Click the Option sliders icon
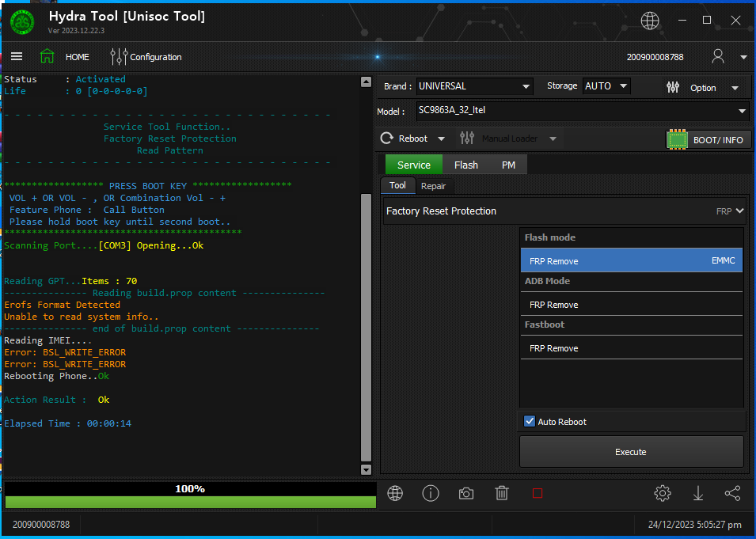The height and width of the screenshot is (539, 756). point(673,87)
